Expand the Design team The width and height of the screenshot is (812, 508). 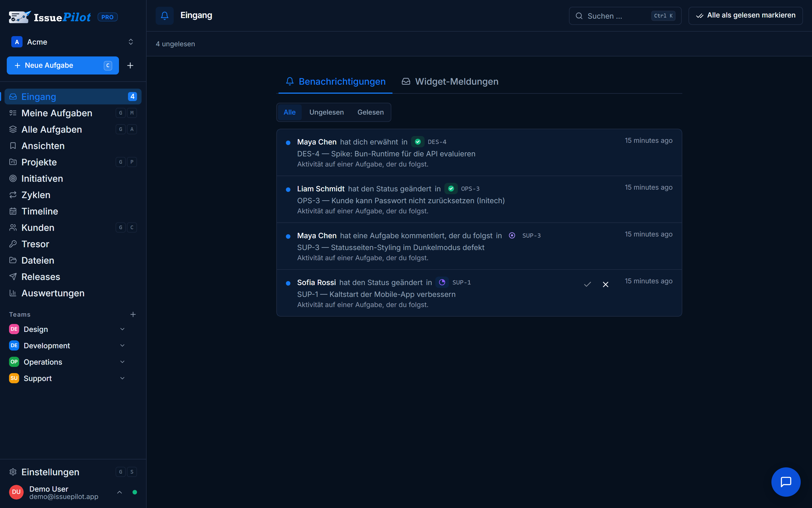122,329
